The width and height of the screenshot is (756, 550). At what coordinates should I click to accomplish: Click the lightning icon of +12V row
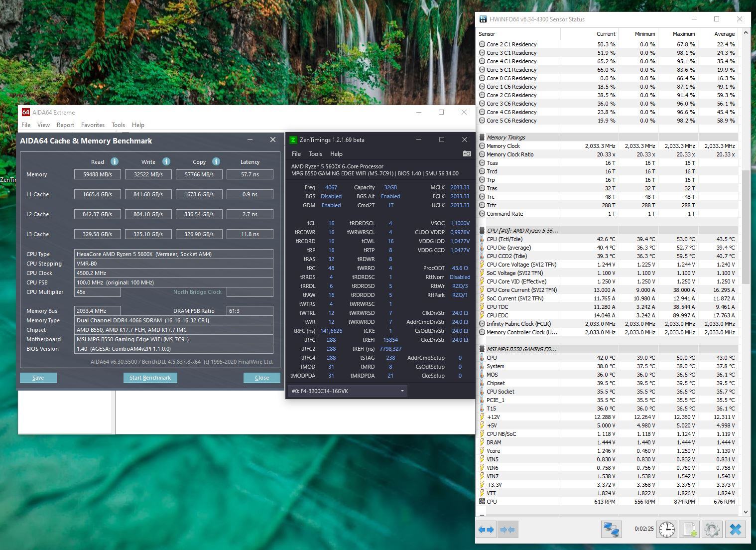click(482, 417)
